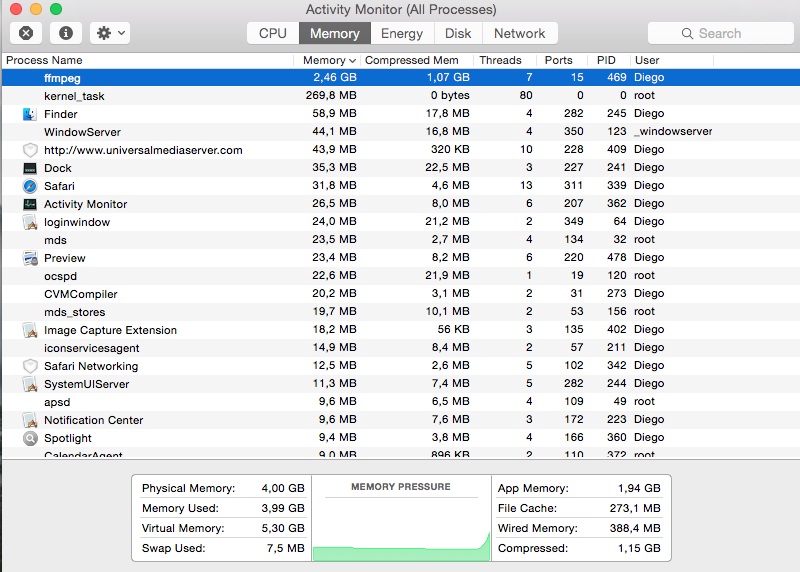Select the WindowServer process name

point(82,132)
